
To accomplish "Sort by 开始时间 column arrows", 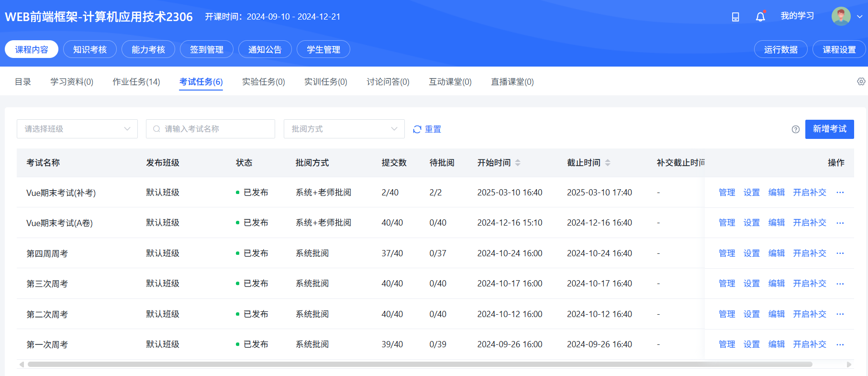I will 518,163.
